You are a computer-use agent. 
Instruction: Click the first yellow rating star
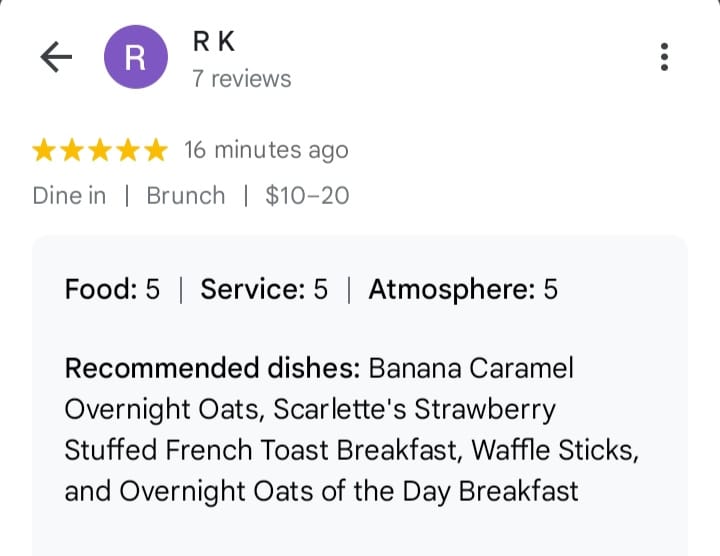[x=45, y=151]
